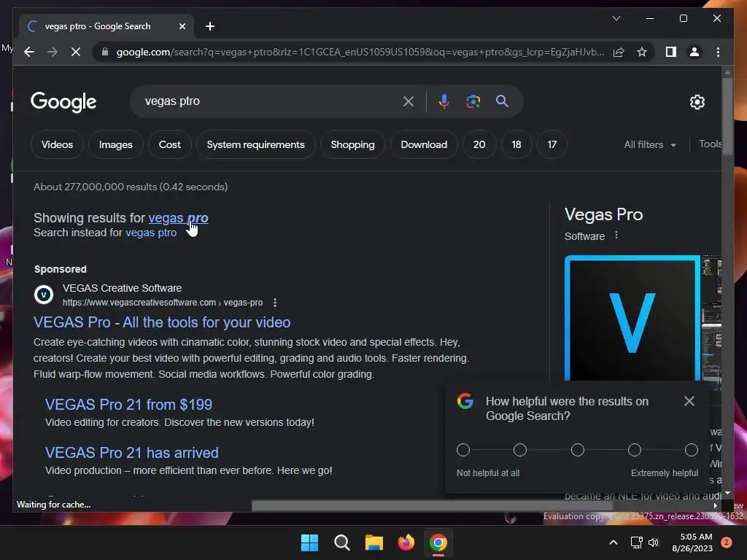Image resolution: width=747 pixels, height=560 pixels.
Task: Stop loading the page
Action: [x=76, y=52]
